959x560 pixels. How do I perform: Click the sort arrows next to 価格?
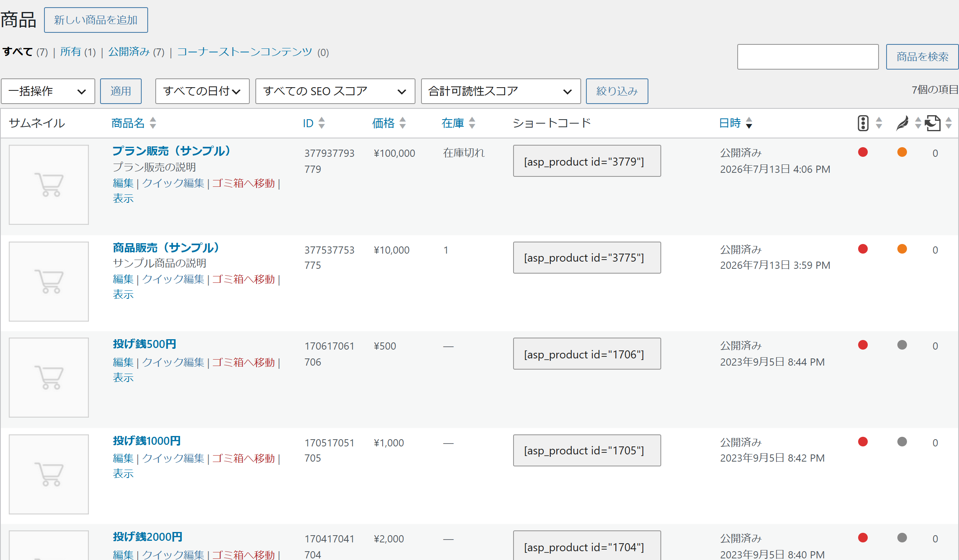tap(403, 123)
